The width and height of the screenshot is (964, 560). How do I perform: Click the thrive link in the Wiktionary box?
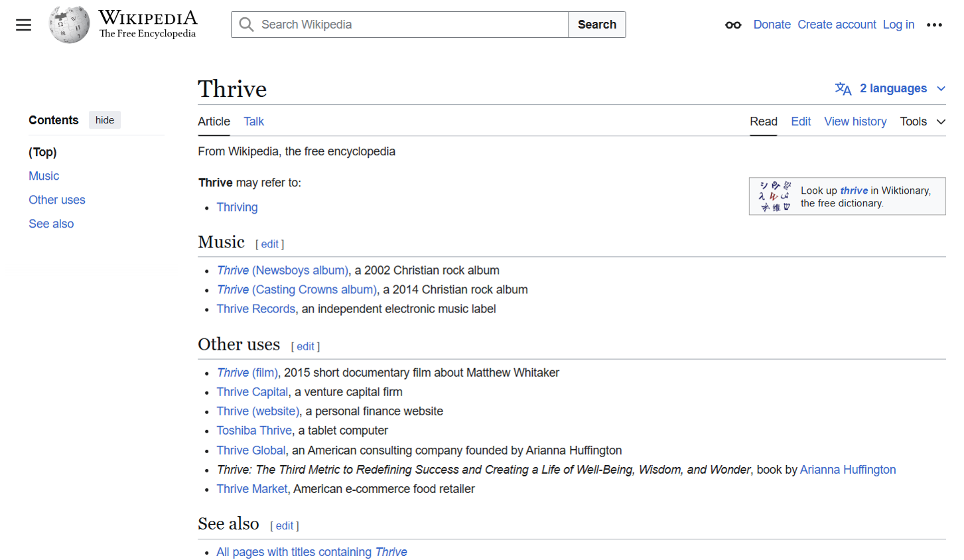click(854, 190)
